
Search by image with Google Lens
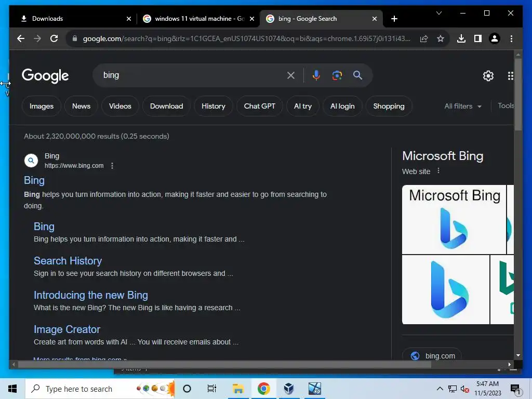(337, 75)
